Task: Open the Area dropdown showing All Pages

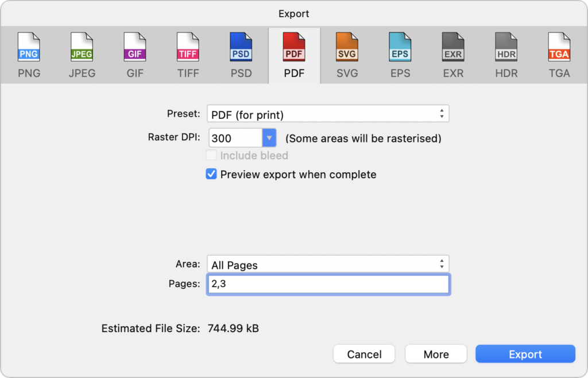Action: click(327, 264)
